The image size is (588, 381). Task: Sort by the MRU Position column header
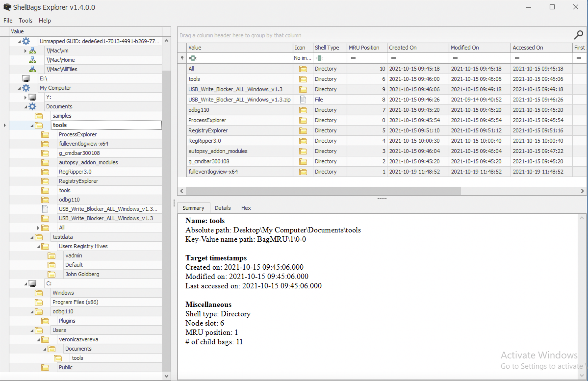coord(367,48)
